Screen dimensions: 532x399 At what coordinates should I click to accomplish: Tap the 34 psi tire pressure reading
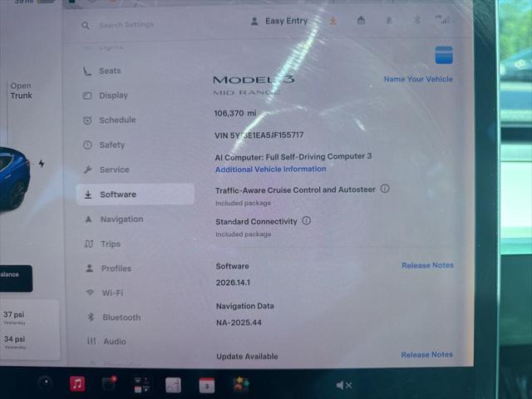[x=14, y=339]
